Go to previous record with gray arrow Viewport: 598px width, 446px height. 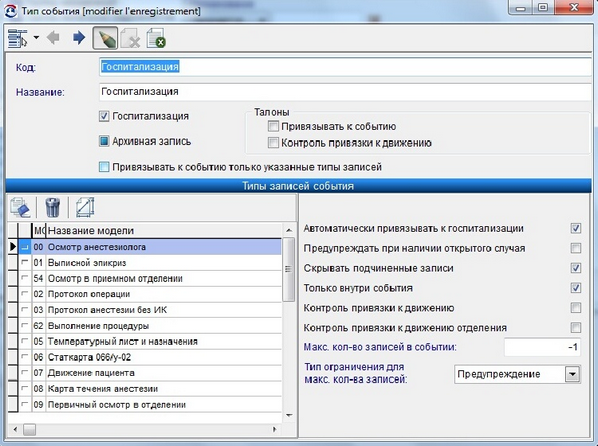pyautogui.click(x=53, y=37)
